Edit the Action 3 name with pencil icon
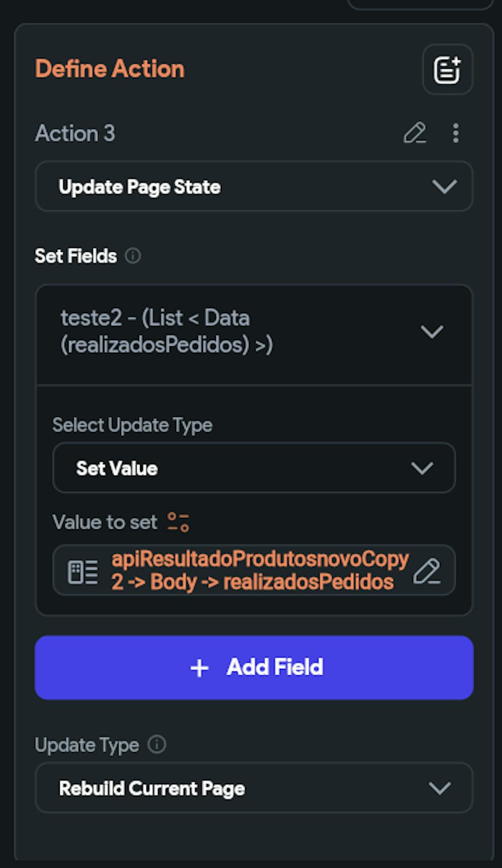Screen dimensions: 502x868 tap(415, 133)
